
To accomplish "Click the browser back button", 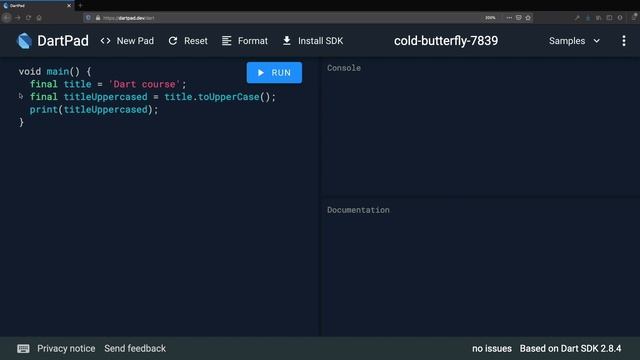I will [x=7, y=18].
